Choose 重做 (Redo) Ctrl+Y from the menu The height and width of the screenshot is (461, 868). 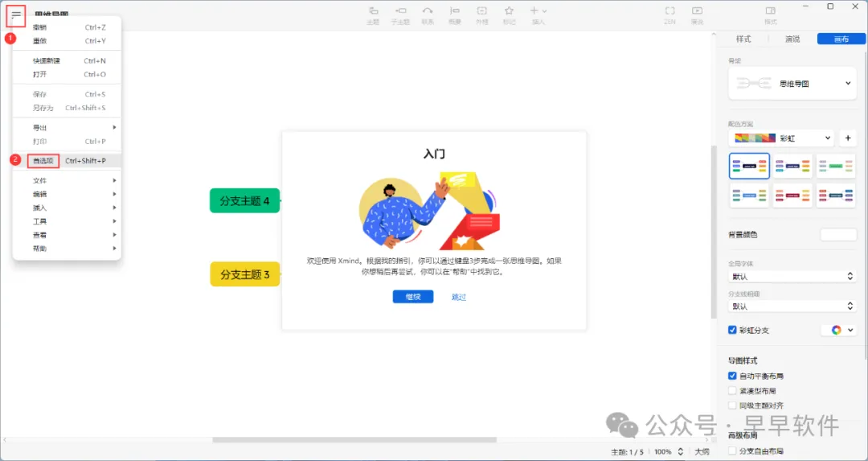tap(67, 41)
